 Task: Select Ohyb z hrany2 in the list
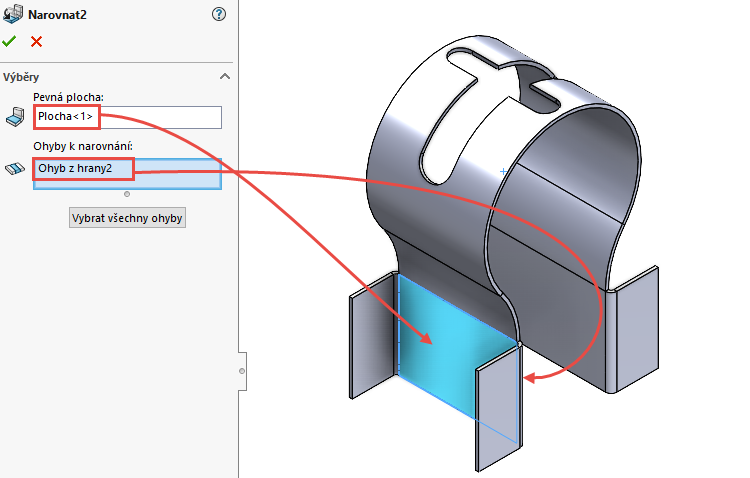[75, 168]
